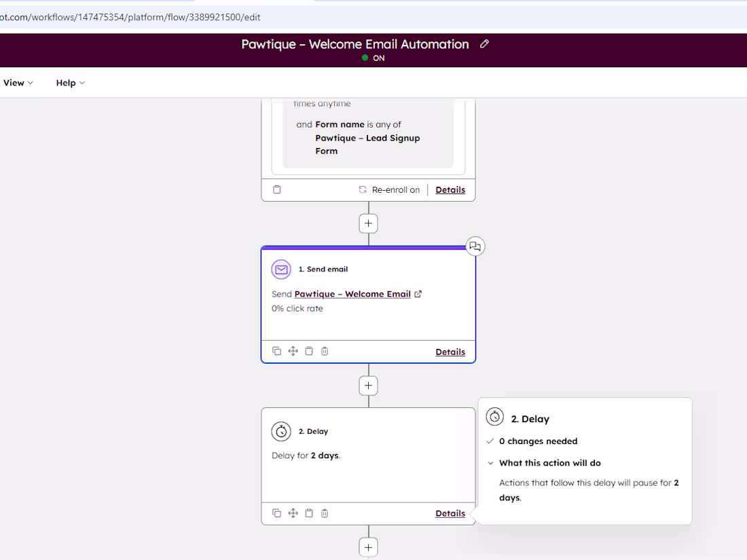747x560 pixels.
Task: Edit the workflow name with pencil icon
Action: [484, 44]
